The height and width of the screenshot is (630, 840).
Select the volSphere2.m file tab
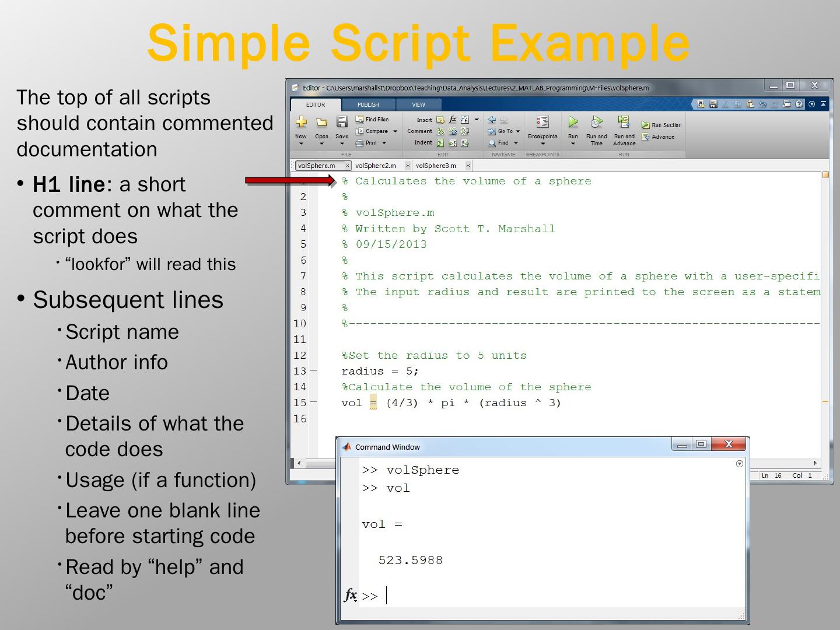tap(381, 166)
